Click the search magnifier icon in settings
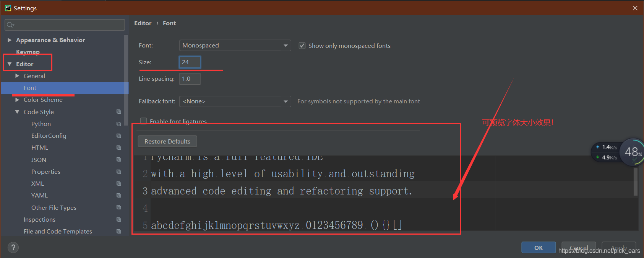The width and height of the screenshot is (644, 258). [x=10, y=25]
